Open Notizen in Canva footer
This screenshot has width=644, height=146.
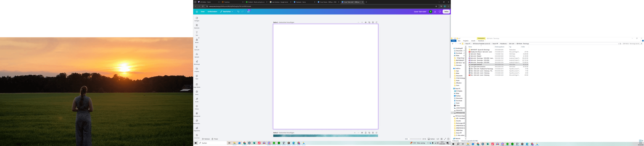click(206, 139)
